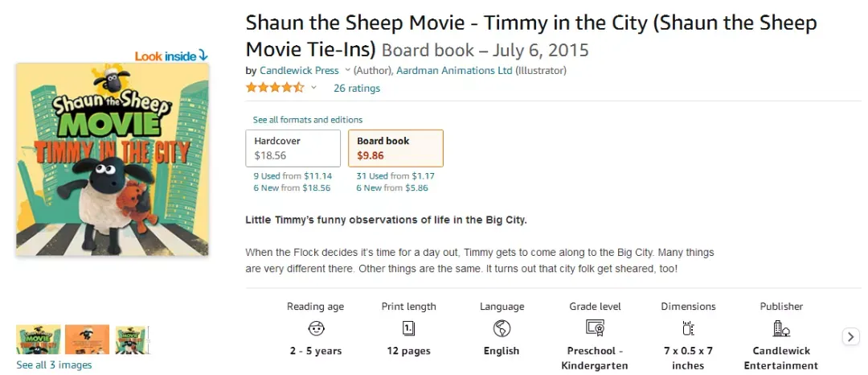
Task: Click the Language globe icon
Action: 502,328
